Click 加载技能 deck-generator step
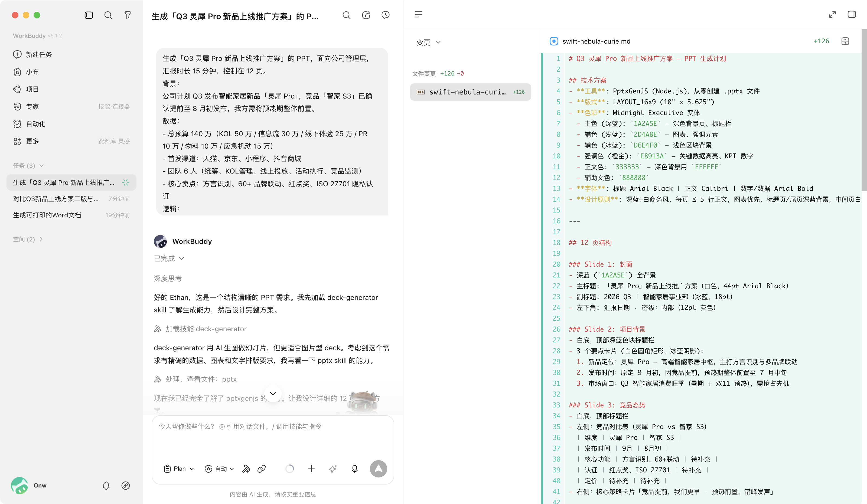867x504 pixels. [200, 329]
